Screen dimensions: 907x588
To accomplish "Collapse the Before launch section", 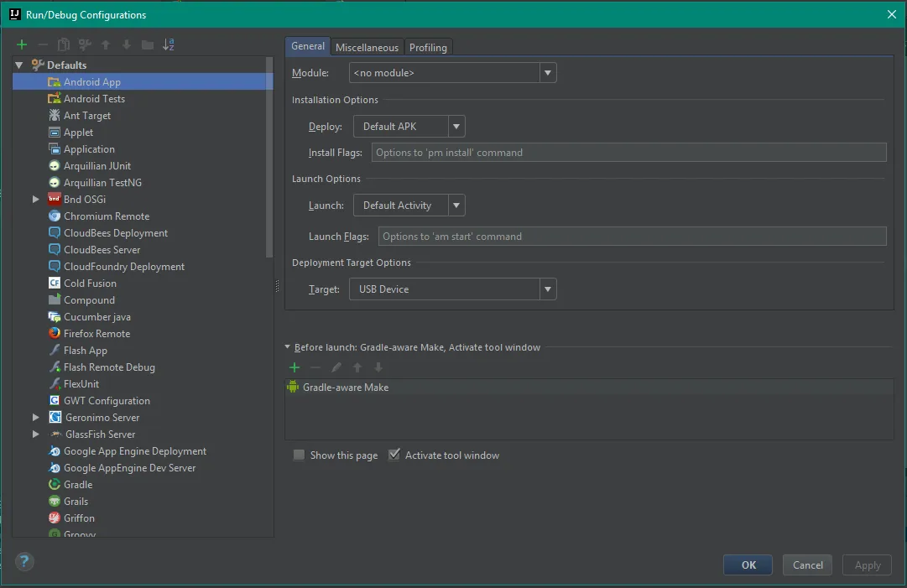I will [288, 347].
